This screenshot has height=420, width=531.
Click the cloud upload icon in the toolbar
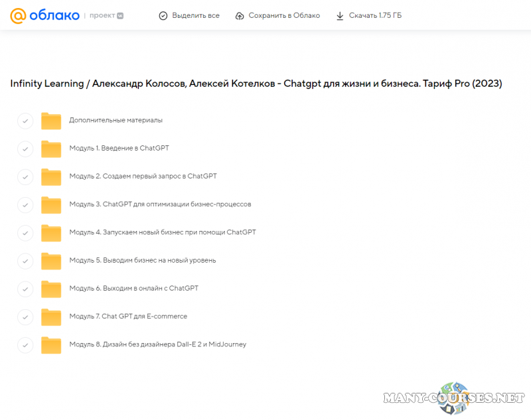click(x=240, y=15)
